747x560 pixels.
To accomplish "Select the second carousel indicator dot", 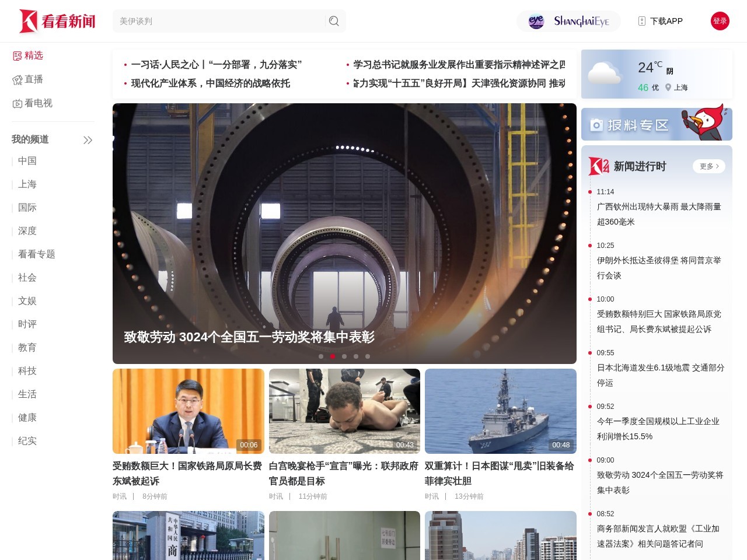I will pyautogui.click(x=333, y=356).
